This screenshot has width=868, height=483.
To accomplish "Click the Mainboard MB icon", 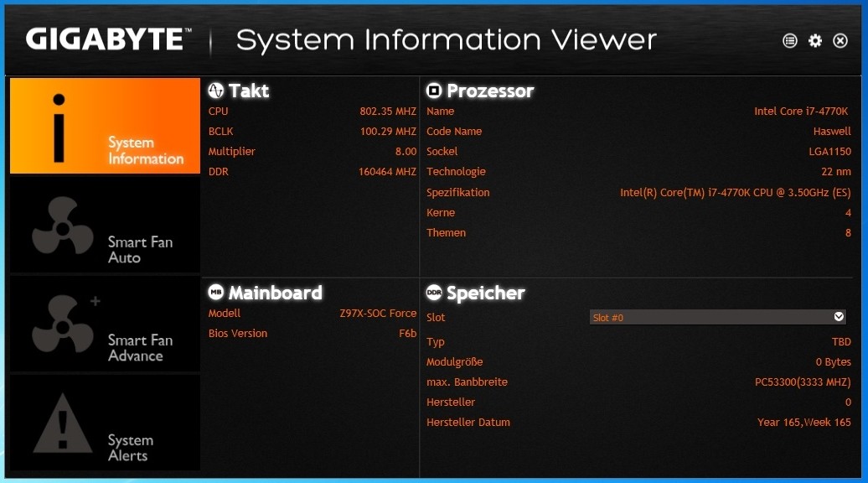I will pyautogui.click(x=216, y=292).
